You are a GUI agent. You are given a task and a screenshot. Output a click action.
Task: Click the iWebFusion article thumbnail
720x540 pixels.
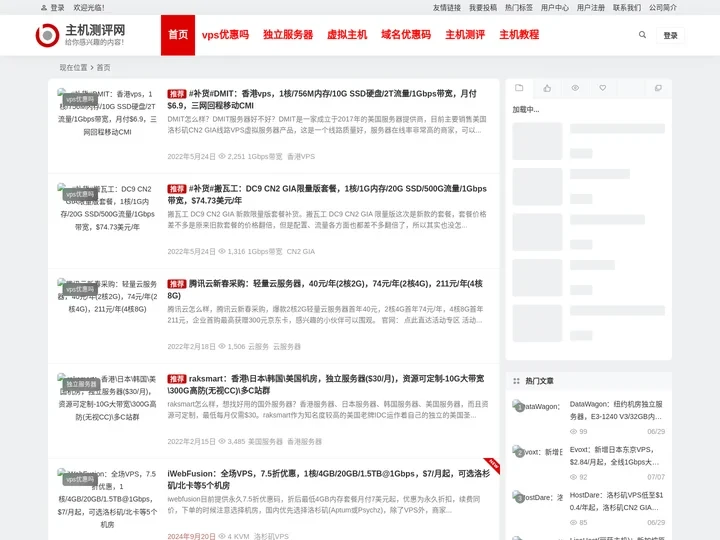pyautogui.click(x=107, y=499)
